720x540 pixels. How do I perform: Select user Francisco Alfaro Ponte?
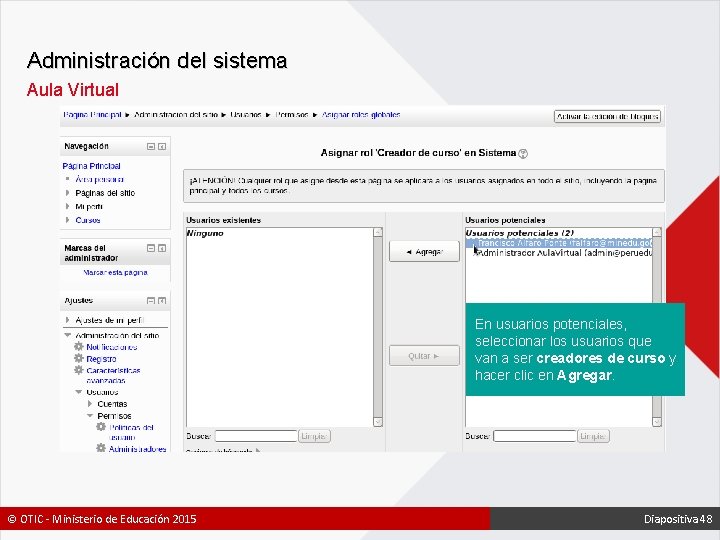(560, 243)
